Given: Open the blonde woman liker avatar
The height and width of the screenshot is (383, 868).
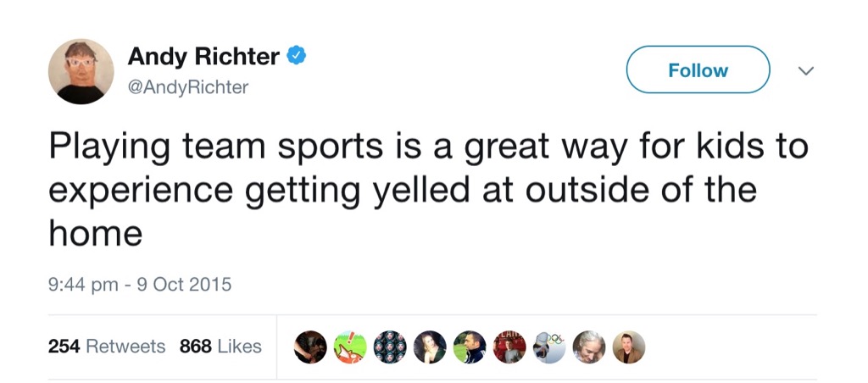Looking at the screenshot, I should coord(430,347).
